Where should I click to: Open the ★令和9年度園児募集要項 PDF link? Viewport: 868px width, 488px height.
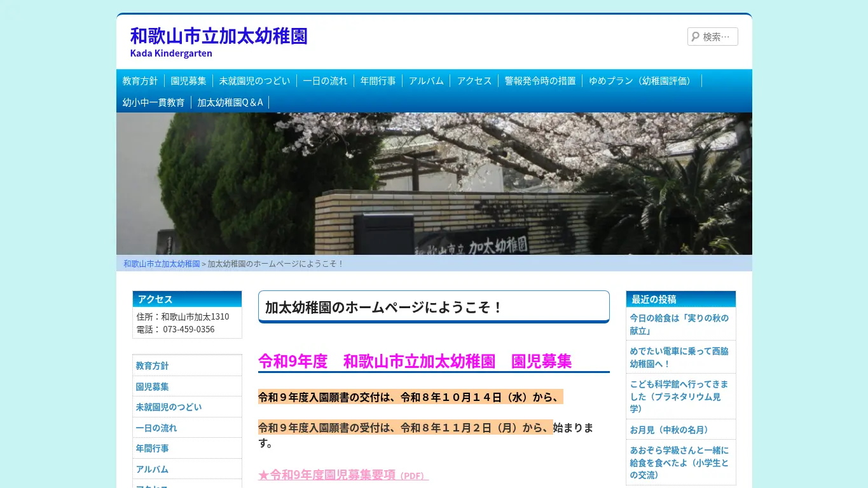343,475
